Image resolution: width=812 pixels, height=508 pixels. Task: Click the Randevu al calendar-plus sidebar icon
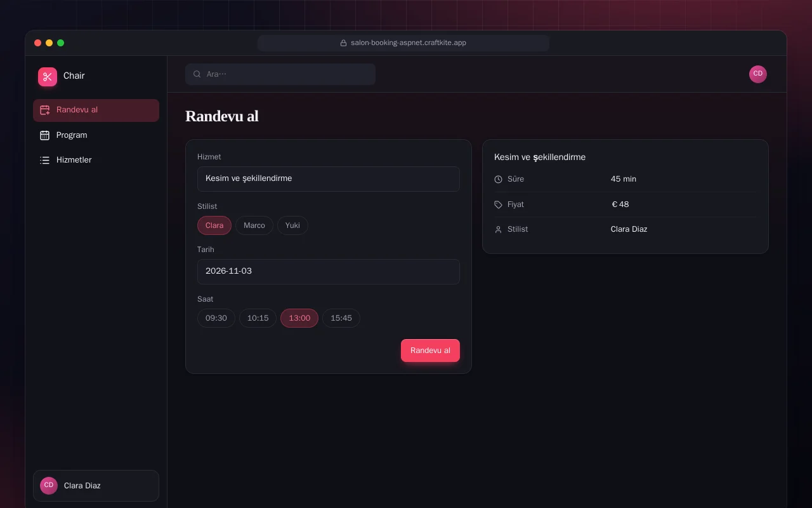click(44, 110)
